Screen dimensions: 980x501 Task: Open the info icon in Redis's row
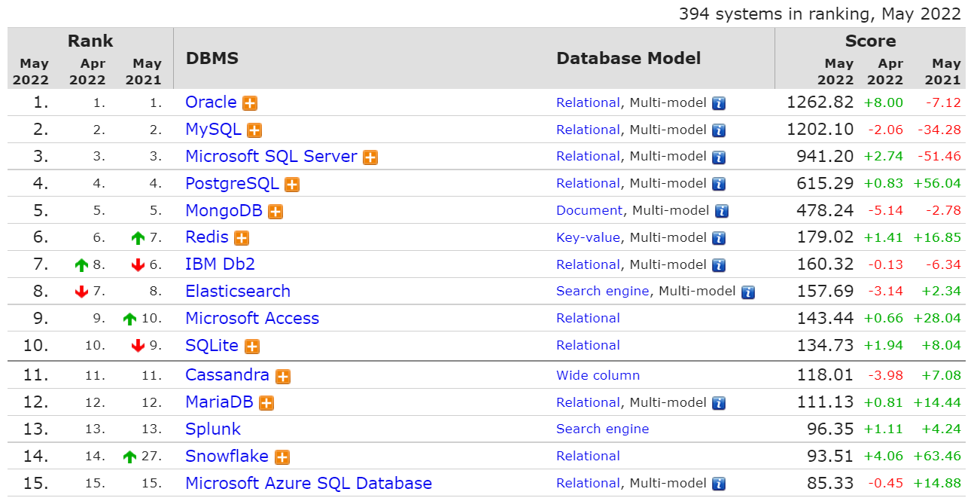pyautogui.click(x=719, y=238)
